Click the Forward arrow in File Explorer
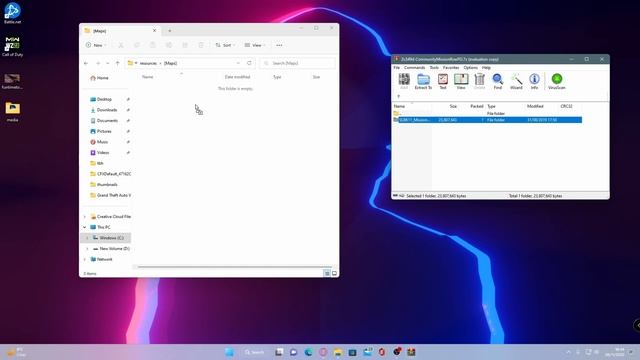The image size is (640, 360). point(98,63)
